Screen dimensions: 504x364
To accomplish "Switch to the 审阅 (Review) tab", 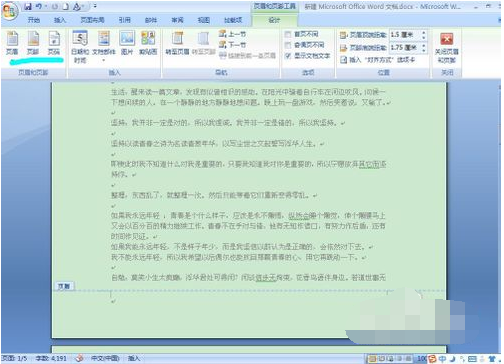I will (177, 20).
